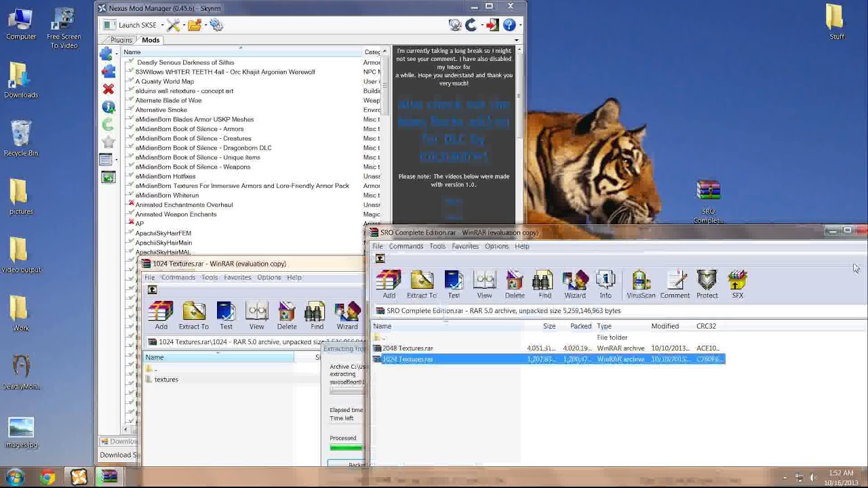This screenshot has height=488, width=868.
Task: Click Find in 1024 Textures WinRAR toolbar
Action: (x=317, y=315)
